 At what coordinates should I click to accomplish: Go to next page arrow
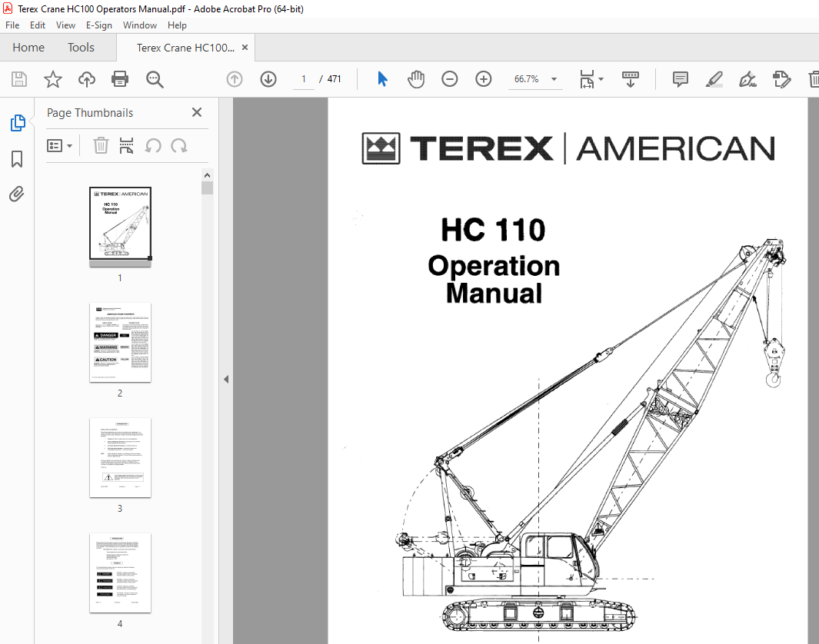pos(268,79)
